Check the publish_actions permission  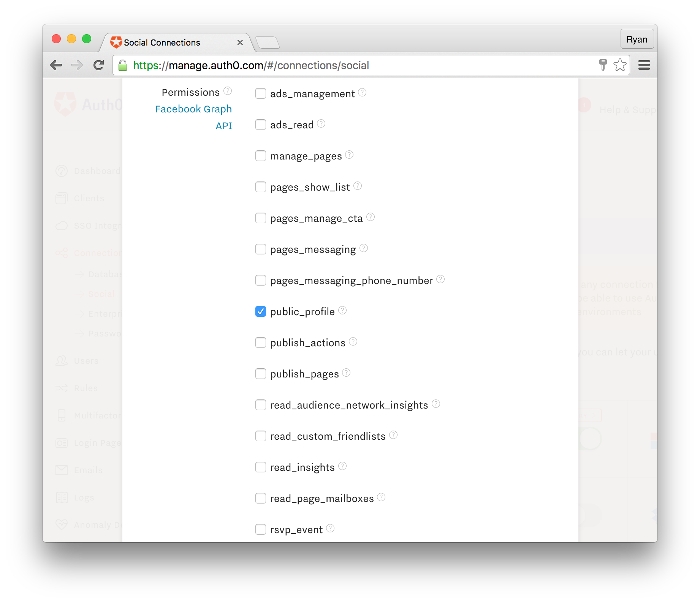(261, 343)
